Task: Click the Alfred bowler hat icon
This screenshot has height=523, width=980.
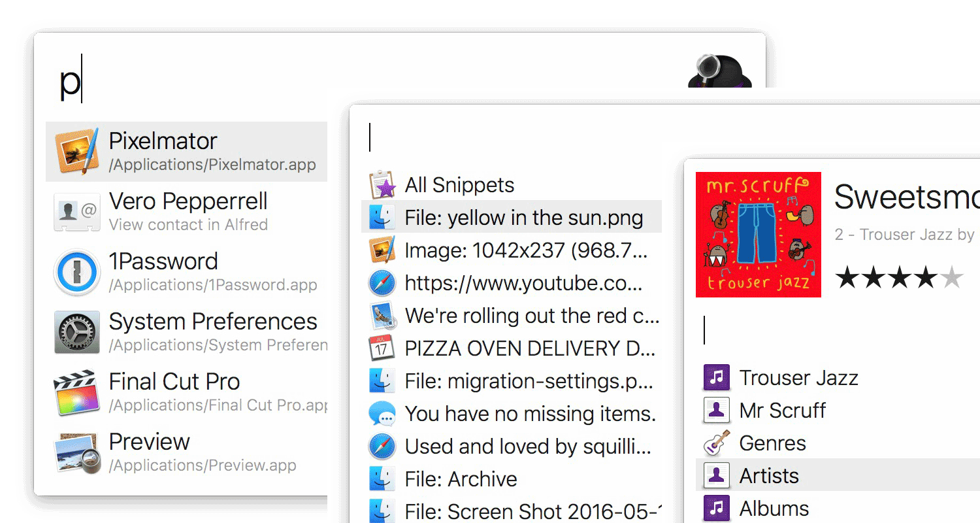Action: click(x=720, y=71)
